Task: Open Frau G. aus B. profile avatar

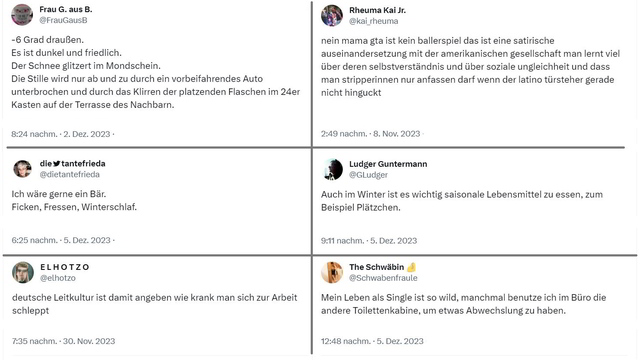Action: (22, 14)
